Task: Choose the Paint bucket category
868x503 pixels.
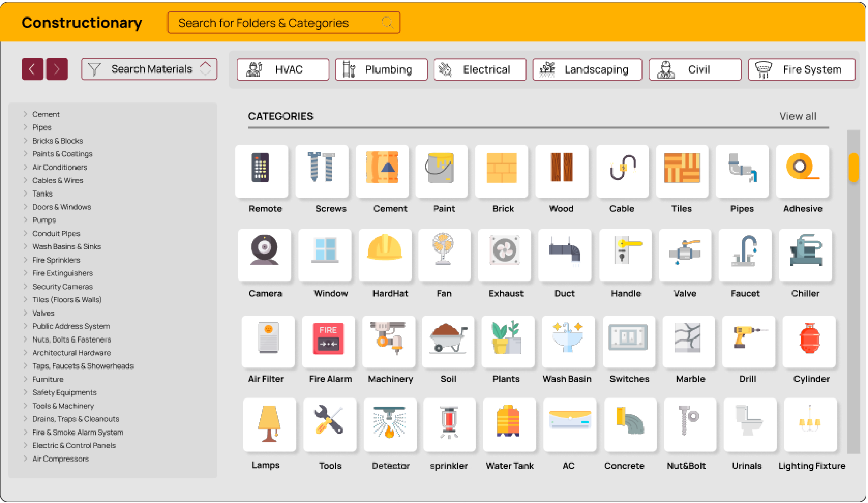Action: point(442,171)
